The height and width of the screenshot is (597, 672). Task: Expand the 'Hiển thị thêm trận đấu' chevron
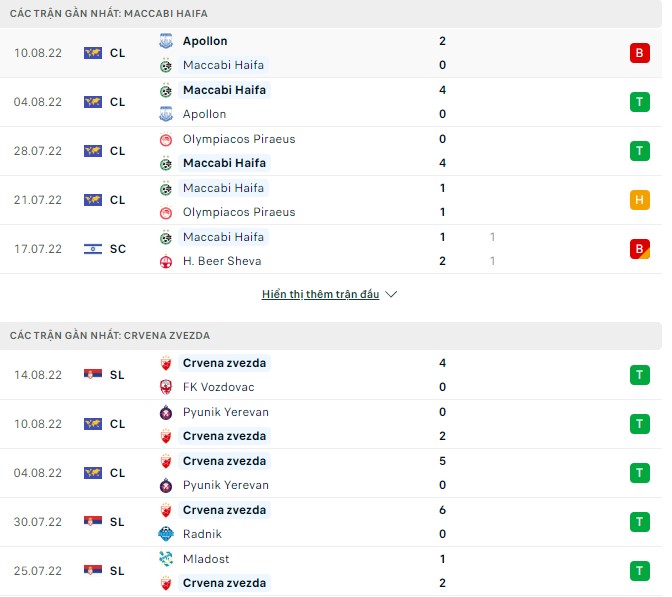click(x=391, y=295)
